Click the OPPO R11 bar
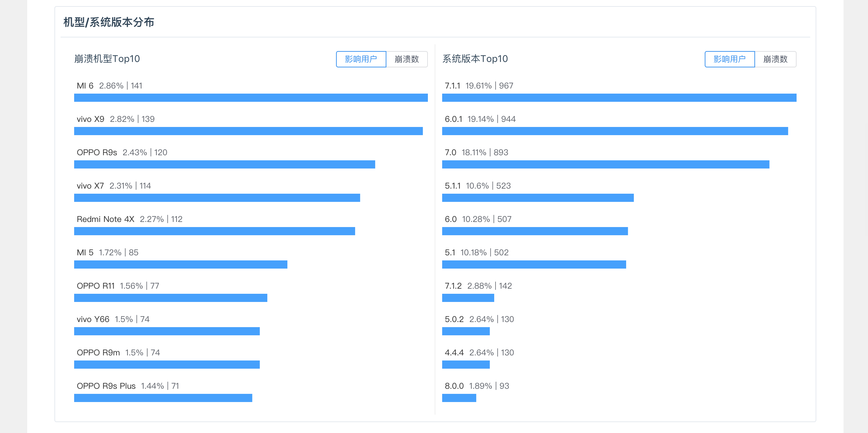Image resolution: width=868 pixels, height=433 pixels. coord(170,298)
